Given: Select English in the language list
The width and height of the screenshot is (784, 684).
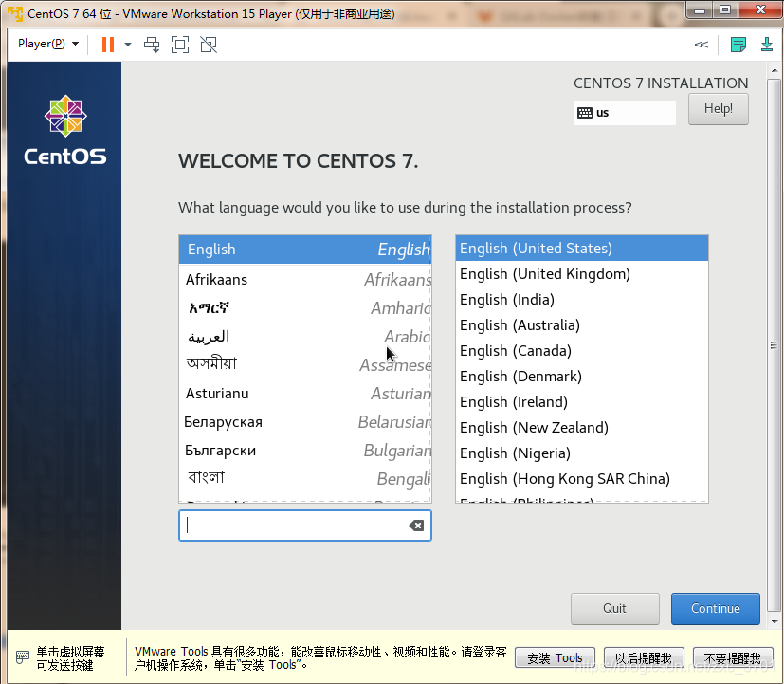Looking at the screenshot, I should click(305, 250).
